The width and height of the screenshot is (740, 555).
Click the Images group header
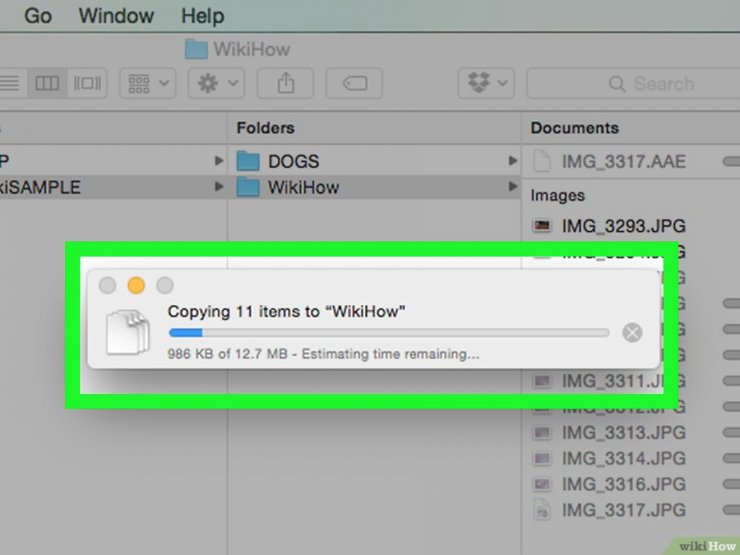click(557, 195)
